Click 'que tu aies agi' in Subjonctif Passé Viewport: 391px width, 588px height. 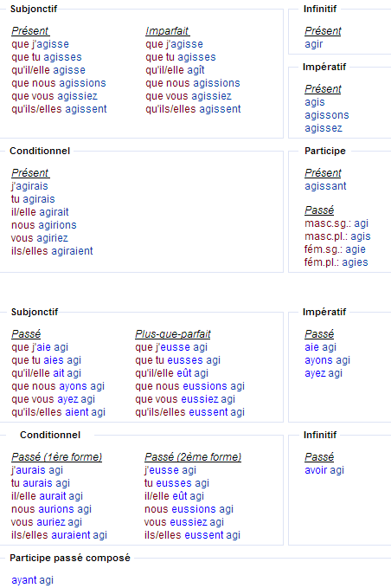tap(46, 360)
